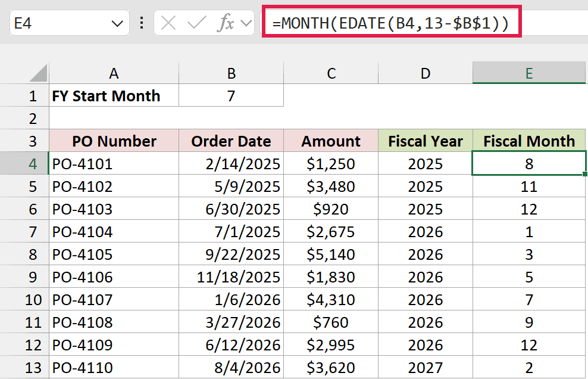588x379 pixels.
Task: Select the PO-4103 cell
Action: [x=114, y=209]
